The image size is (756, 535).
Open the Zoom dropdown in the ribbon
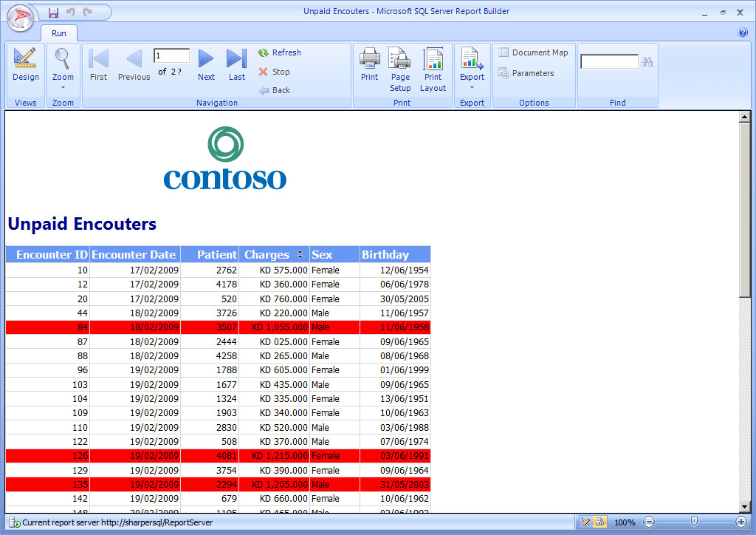point(63,70)
